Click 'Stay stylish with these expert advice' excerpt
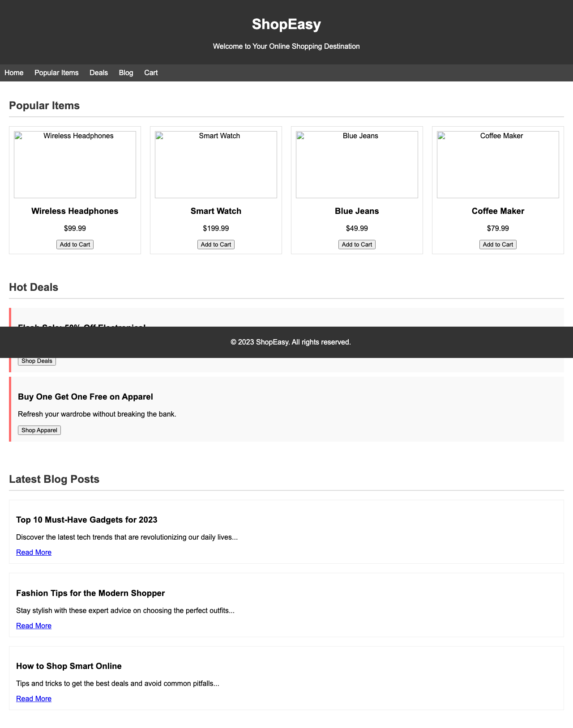 pyautogui.click(x=125, y=611)
